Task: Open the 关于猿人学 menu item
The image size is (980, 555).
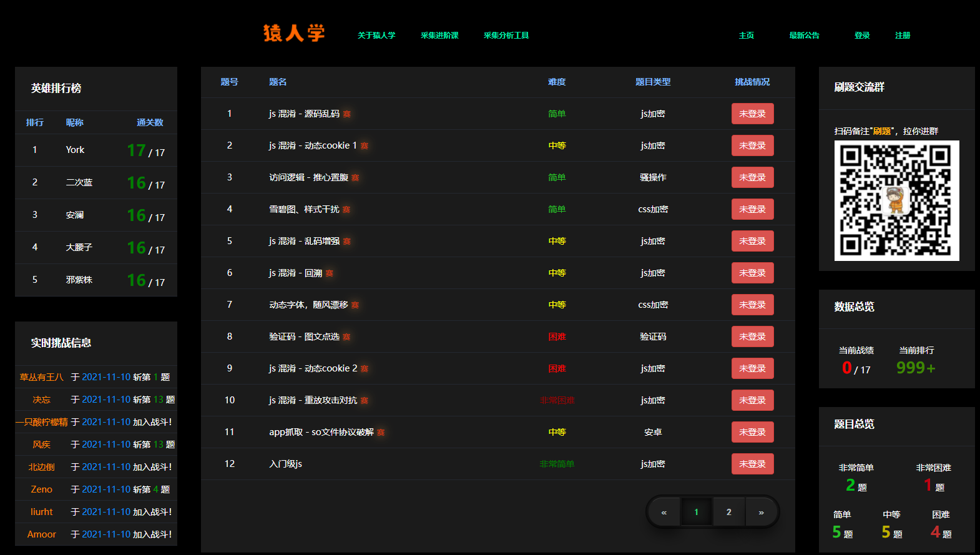Action: pyautogui.click(x=376, y=36)
